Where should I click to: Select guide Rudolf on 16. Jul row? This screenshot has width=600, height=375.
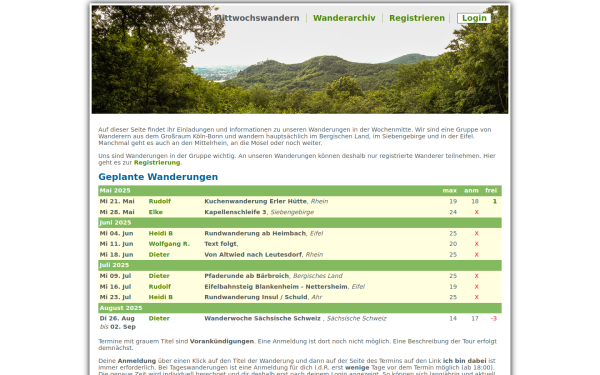(x=160, y=287)
